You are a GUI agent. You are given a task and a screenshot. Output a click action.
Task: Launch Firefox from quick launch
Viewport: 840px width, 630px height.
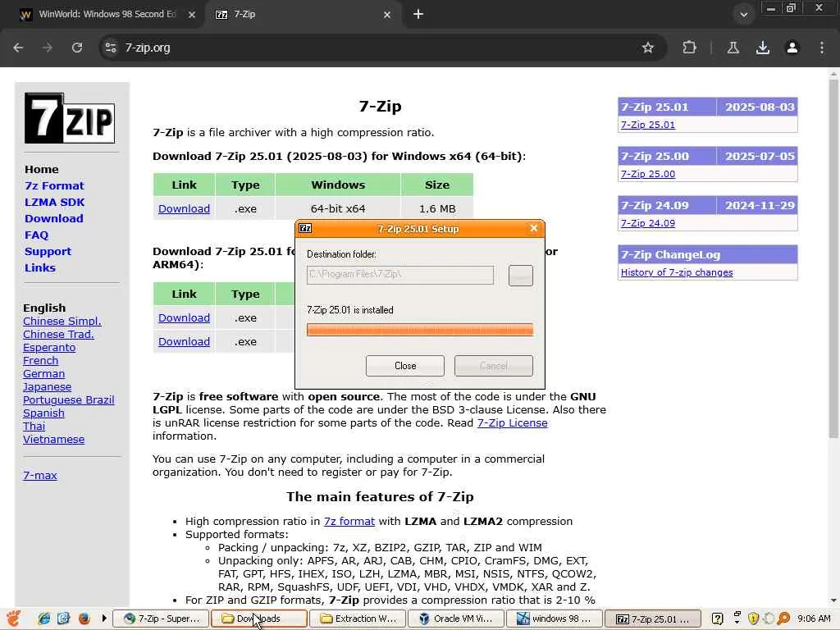(x=84, y=619)
